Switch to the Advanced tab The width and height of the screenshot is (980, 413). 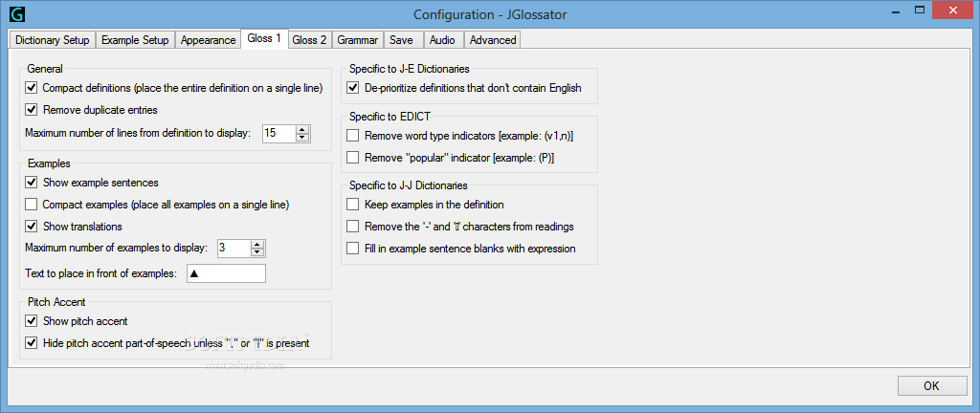click(493, 40)
